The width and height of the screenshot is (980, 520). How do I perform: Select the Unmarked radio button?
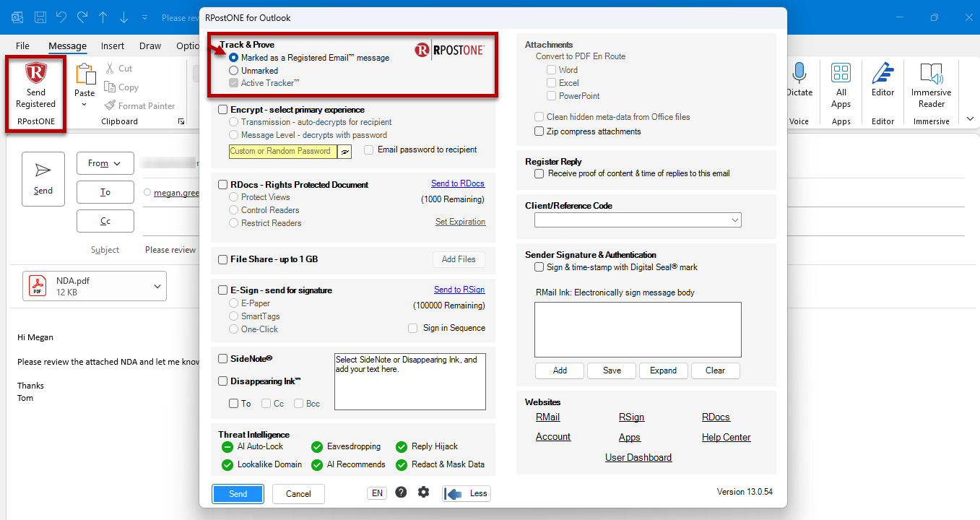pos(233,71)
